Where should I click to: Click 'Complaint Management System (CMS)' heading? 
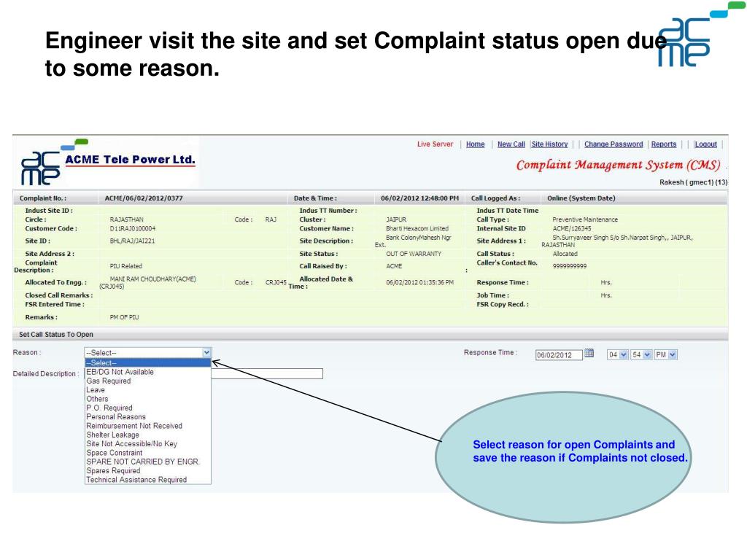coord(618,165)
